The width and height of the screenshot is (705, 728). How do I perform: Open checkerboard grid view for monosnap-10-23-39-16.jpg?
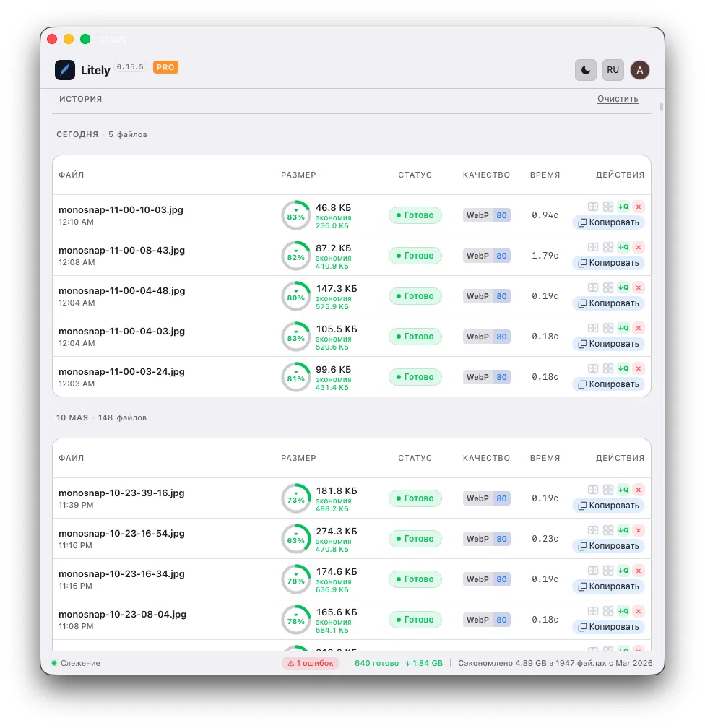(608, 490)
